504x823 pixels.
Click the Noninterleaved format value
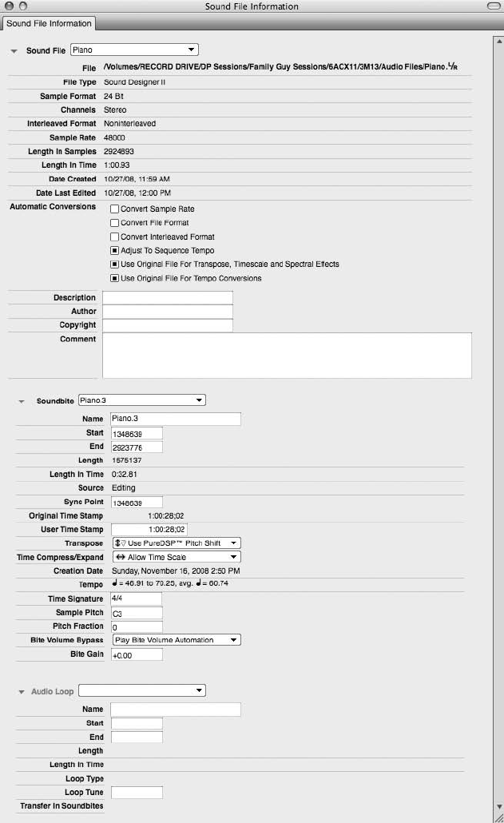tap(129, 123)
